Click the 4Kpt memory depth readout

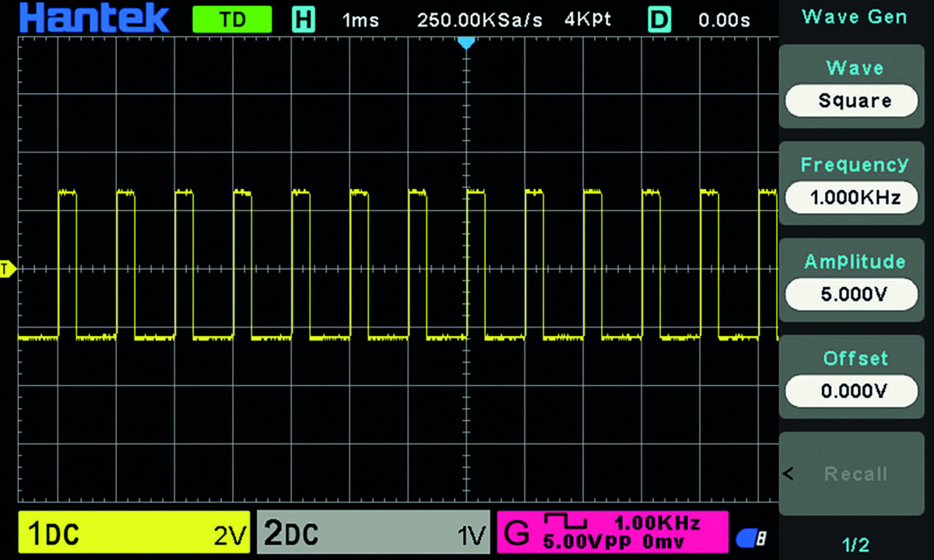tap(588, 19)
